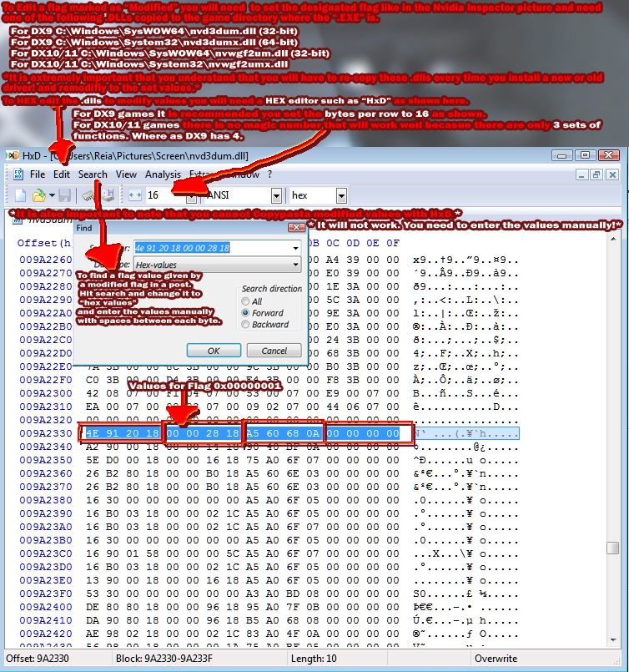Click the bytes-per-row arrows icon
Viewport: 629px width, 672px height.
[x=135, y=195]
